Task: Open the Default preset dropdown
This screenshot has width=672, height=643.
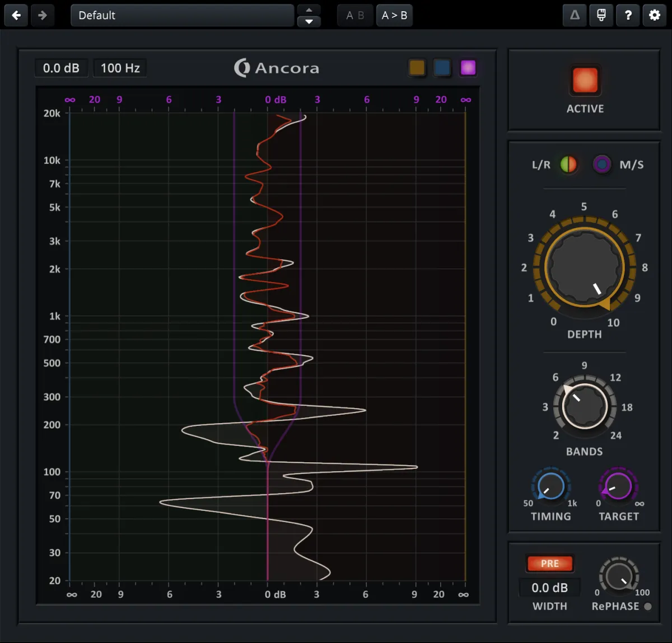Action: 182,15
